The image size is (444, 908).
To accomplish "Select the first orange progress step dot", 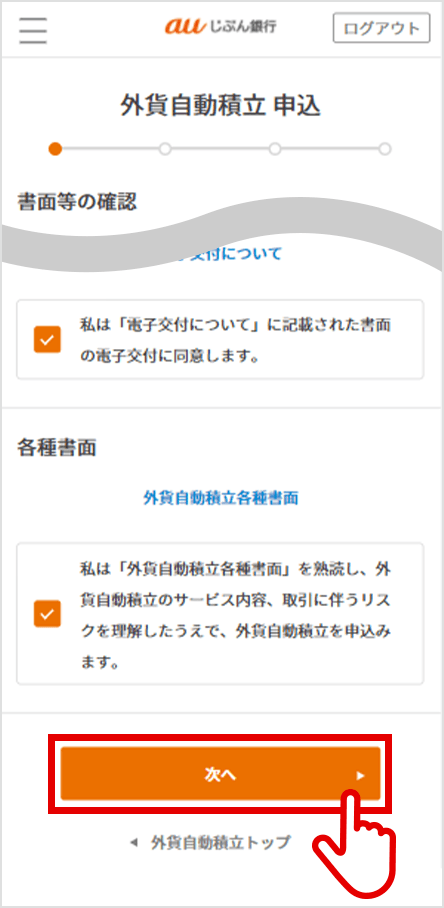I will [55, 149].
